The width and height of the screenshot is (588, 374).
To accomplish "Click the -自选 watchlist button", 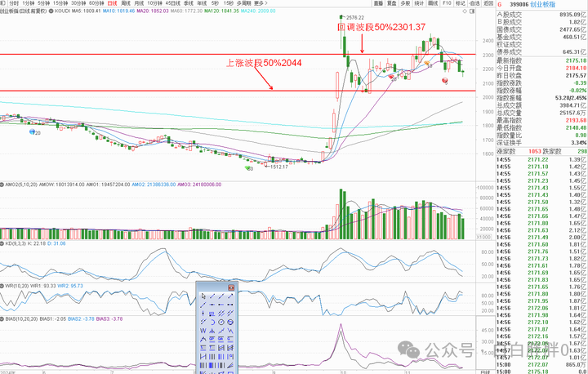I will (474, 3).
